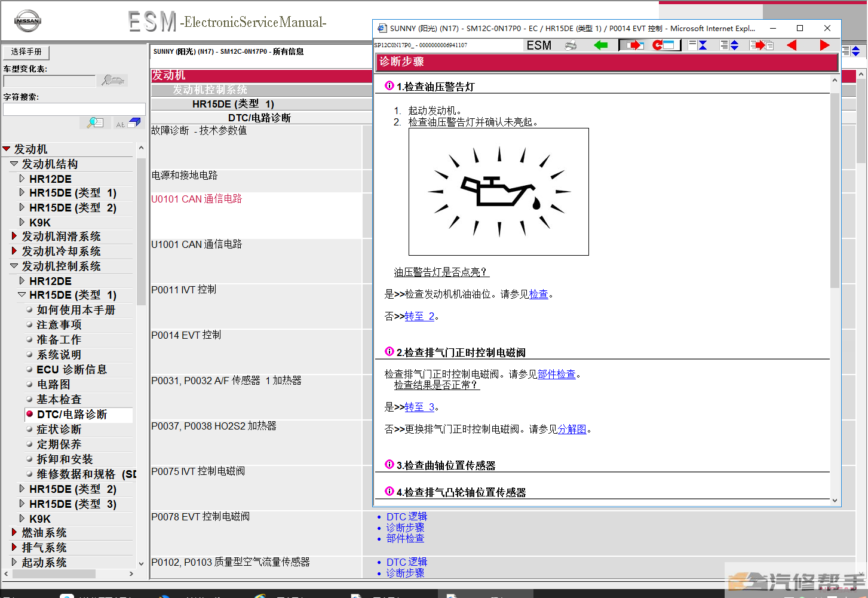Click the navigation tree horizontal scrollbar thumb
The height and width of the screenshot is (598, 868).
point(54,574)
